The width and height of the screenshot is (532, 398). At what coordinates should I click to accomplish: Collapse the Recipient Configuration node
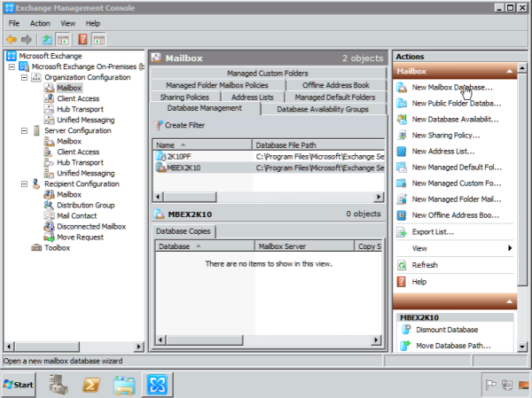[x=25, y=183]
